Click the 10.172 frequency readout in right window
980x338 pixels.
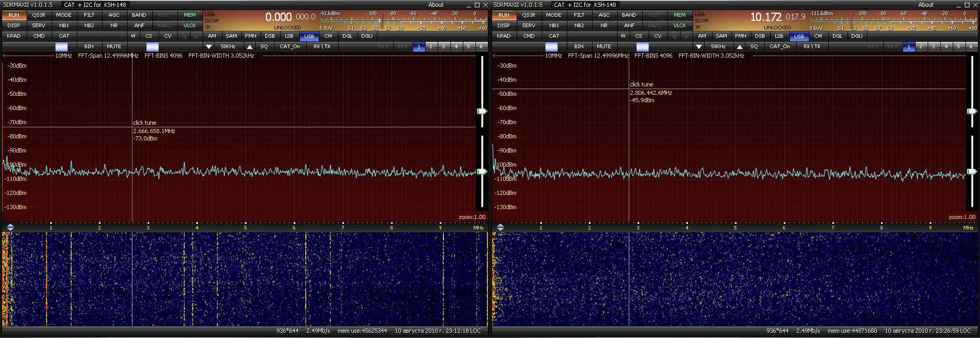tap(766, 17)
